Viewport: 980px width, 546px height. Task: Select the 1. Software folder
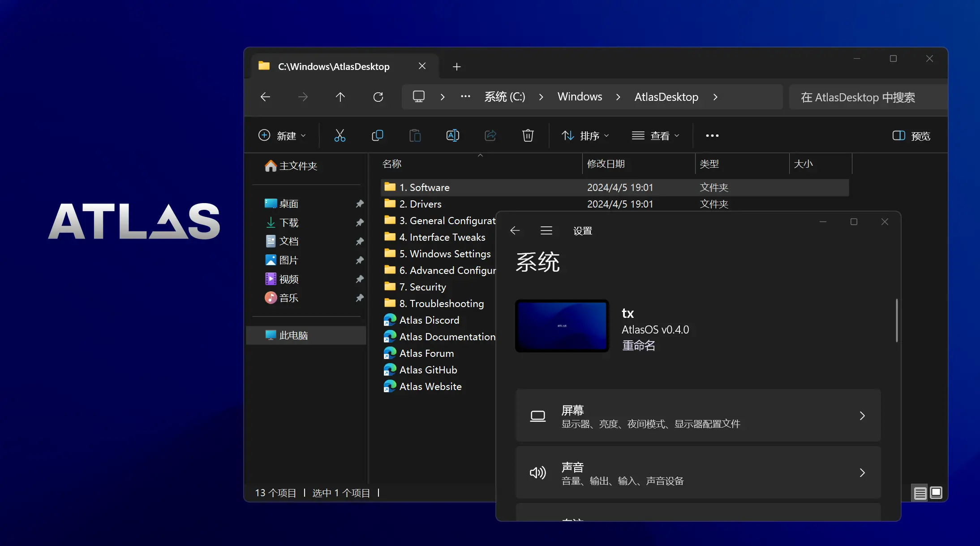click(x=615, y=187)
